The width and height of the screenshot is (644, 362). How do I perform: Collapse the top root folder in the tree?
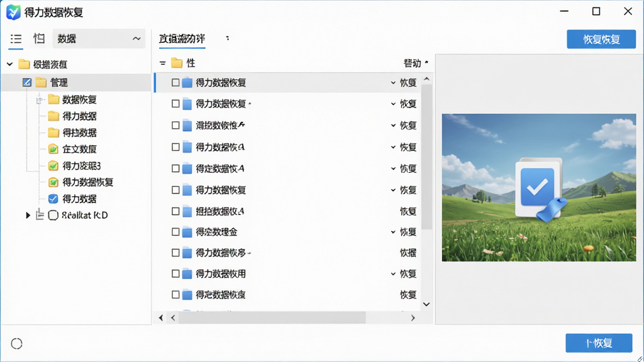click(x=10, y=64)
